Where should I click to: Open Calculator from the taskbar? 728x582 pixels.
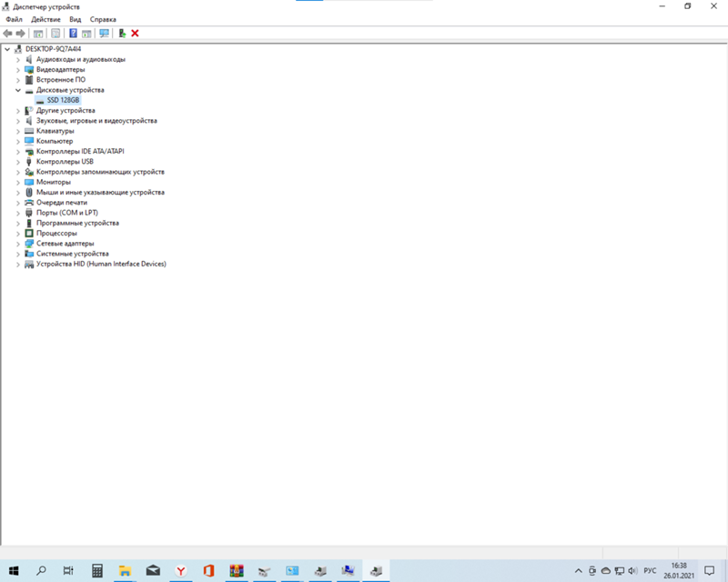[97, 570]
